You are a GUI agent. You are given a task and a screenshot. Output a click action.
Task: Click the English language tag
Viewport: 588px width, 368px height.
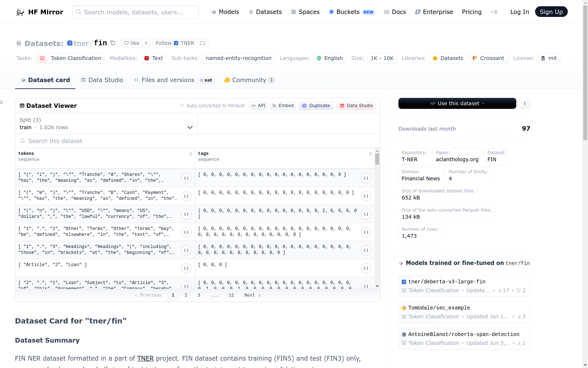point(330,58)
